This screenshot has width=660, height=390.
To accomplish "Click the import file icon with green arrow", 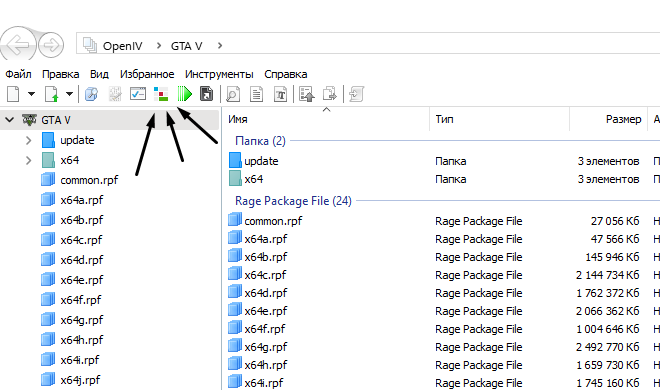I will [51, 94].
